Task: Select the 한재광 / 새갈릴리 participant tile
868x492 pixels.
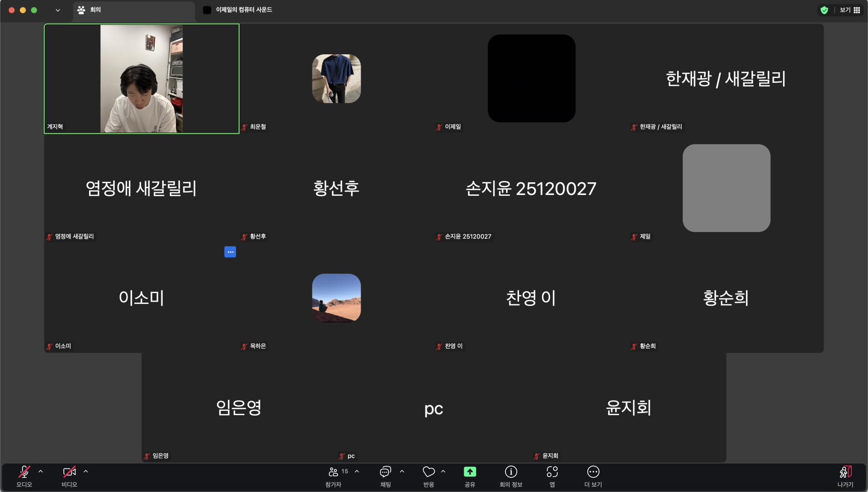Action: [x=726, y=79]
